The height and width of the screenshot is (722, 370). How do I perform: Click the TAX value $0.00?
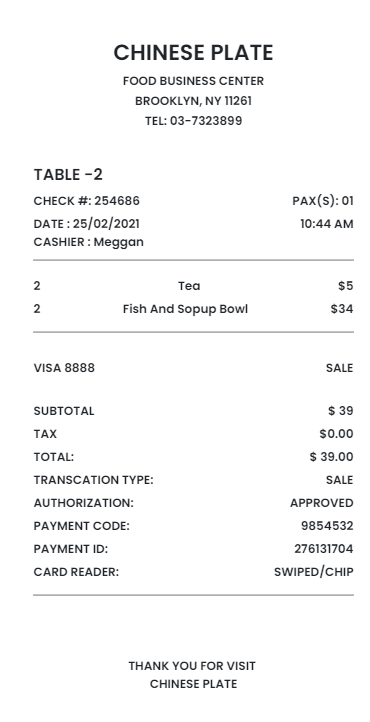tap(336, 434)
